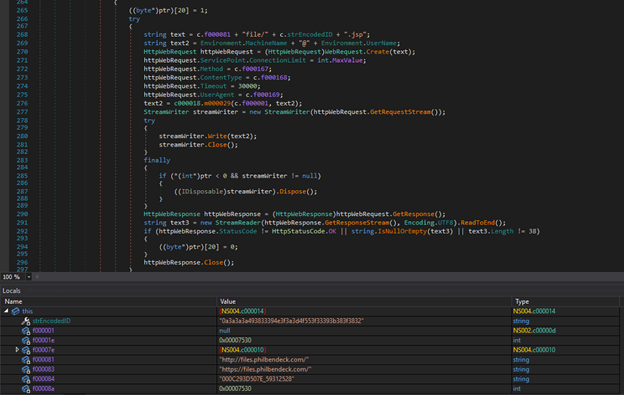The image size is (624, 395).
Task: Expand the f00007e variable node
Action: point(17,350)
